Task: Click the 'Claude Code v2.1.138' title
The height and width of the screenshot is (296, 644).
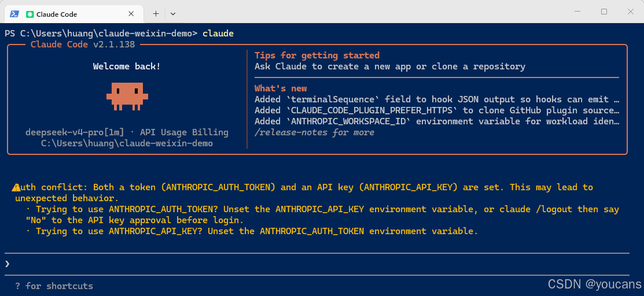Action: coord(83,45)
